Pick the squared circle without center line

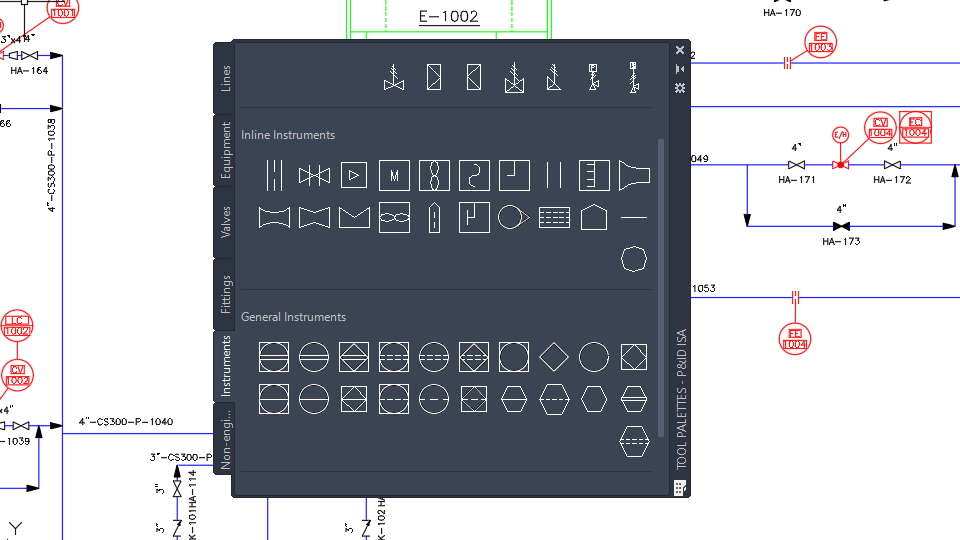click(x=514, y=357)
